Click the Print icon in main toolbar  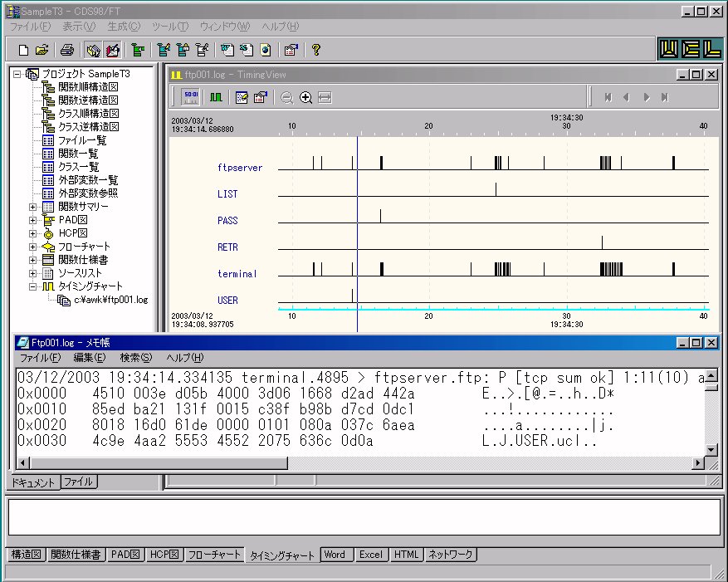pyautogui.click(x=67, y=50)
